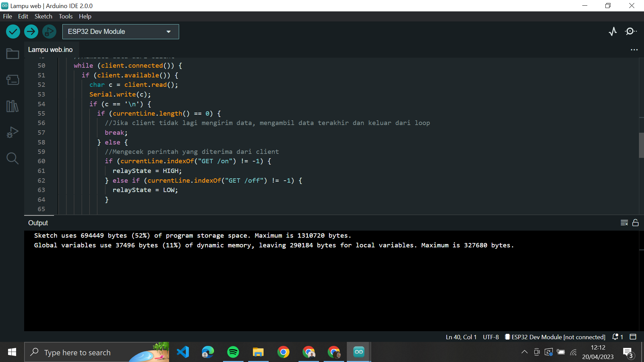Open the Serial Monitor
This screenshot has height=362, width=644.
631,32
